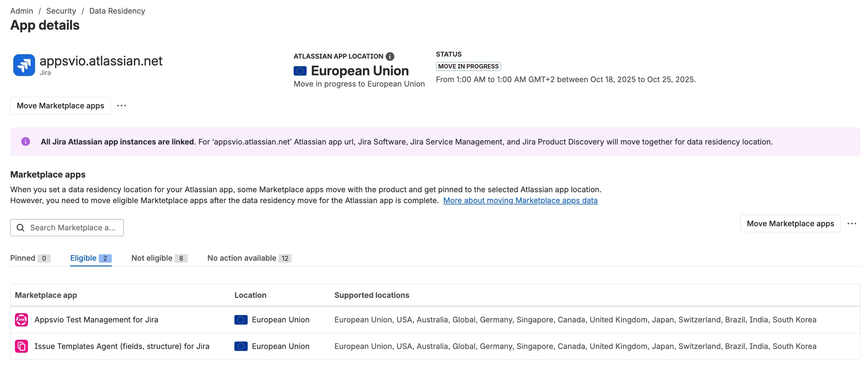Click the EU flag beside Appsvio Test Management location
868x366 pixels.
[x=241, y=320]
